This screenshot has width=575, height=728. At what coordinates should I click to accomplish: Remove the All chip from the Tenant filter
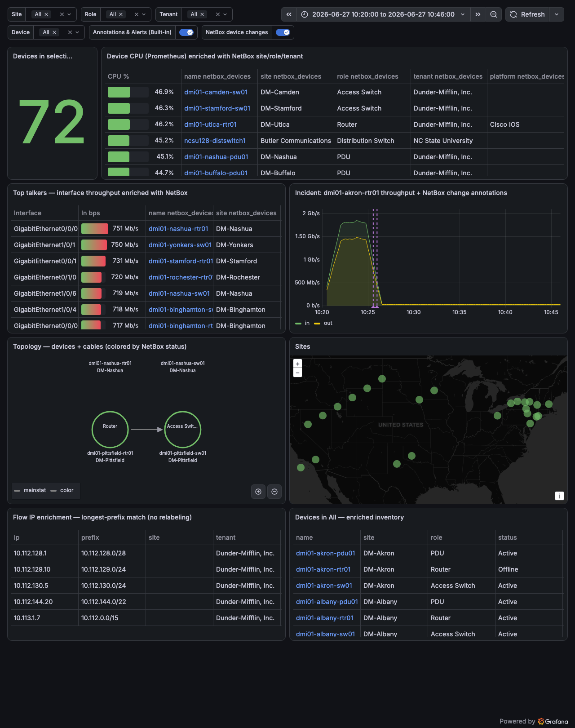pos(202,14)
